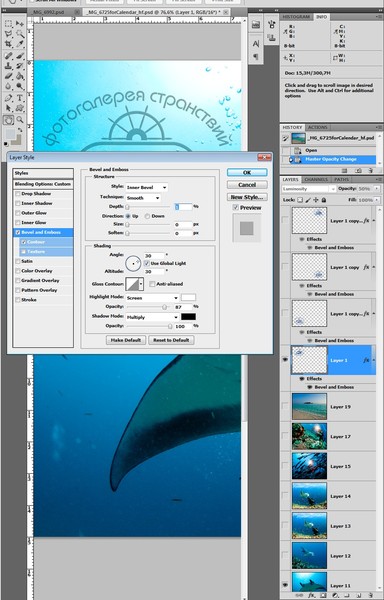Viewport: 384px width, 600px height.
Task: Select the Open history state
Action: coord(329,150)
